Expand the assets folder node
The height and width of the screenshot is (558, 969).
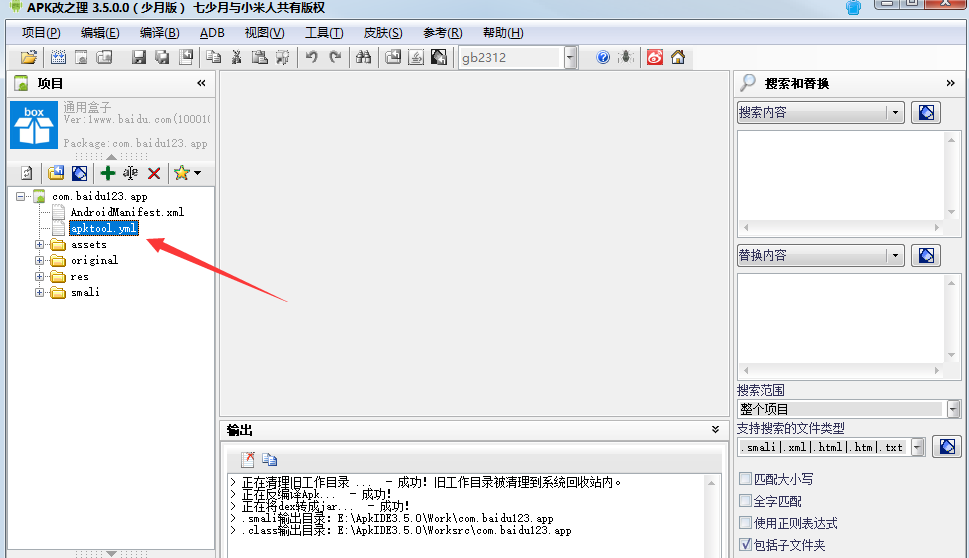[x=40, y=245]
